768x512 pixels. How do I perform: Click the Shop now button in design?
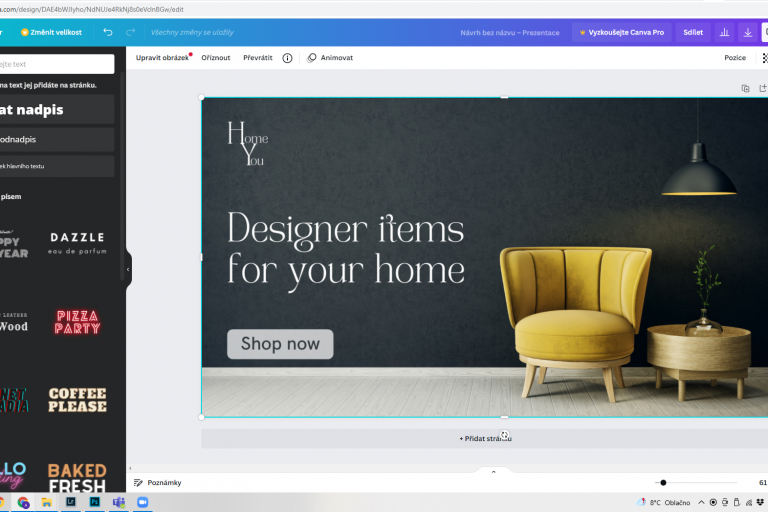click(x=280, y=344)
